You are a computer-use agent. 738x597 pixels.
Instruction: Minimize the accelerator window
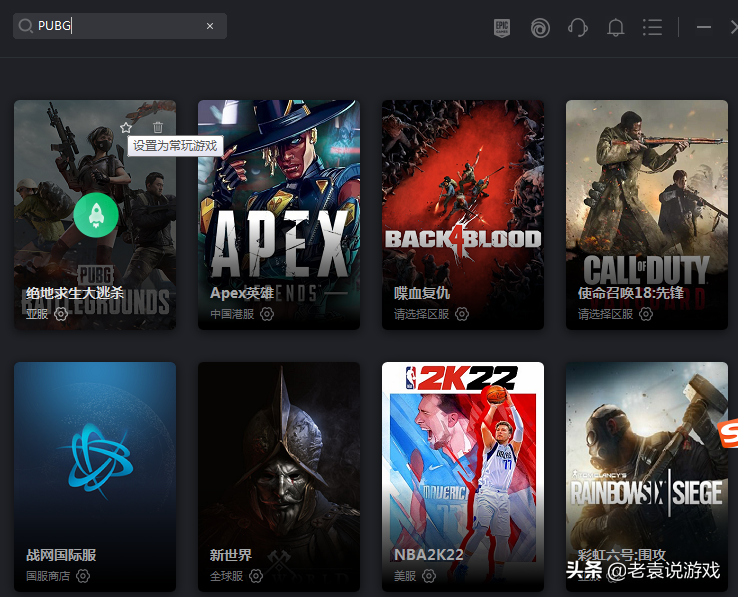704,27
